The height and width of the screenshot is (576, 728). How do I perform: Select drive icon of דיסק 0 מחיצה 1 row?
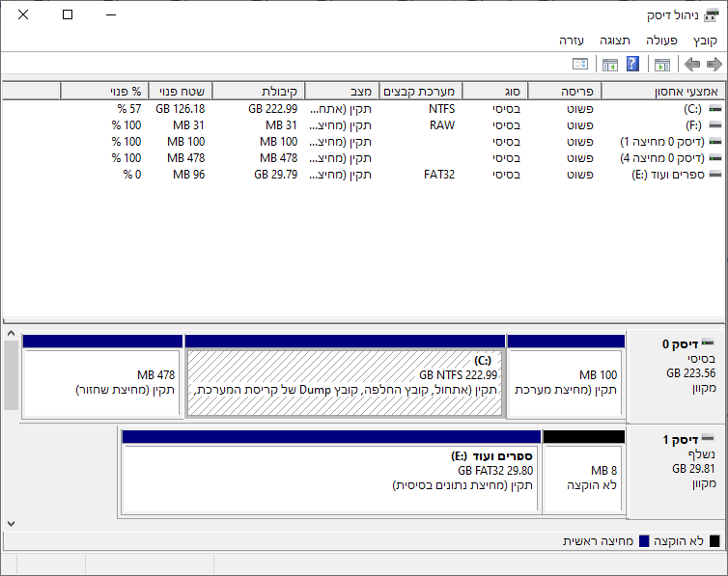[x=715, y=142]
